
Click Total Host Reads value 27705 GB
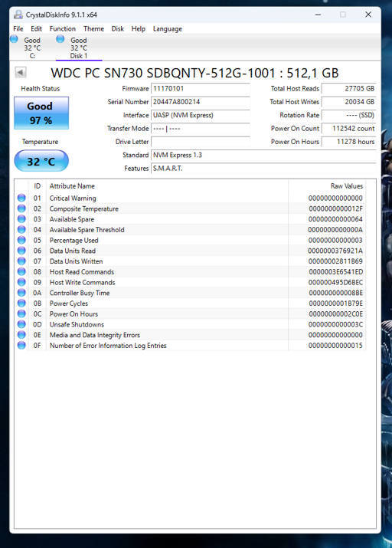click(x=348, y=89)
